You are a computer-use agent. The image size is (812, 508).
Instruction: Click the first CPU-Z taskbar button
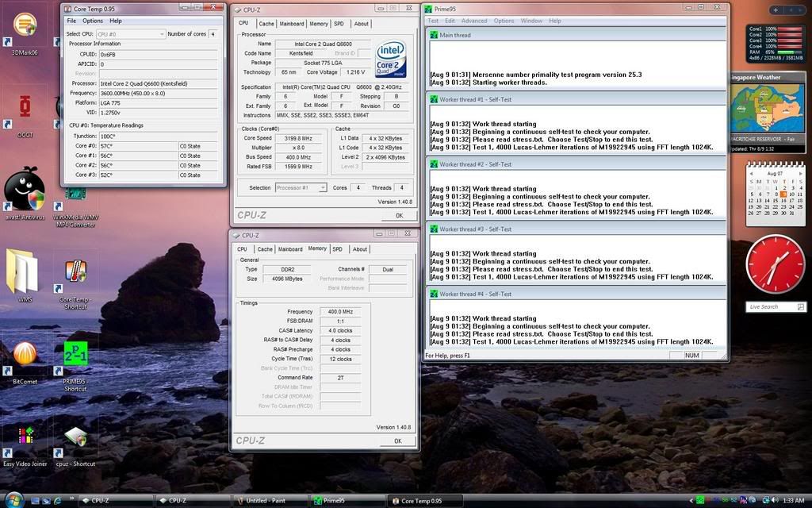click(x=115, y=501)
